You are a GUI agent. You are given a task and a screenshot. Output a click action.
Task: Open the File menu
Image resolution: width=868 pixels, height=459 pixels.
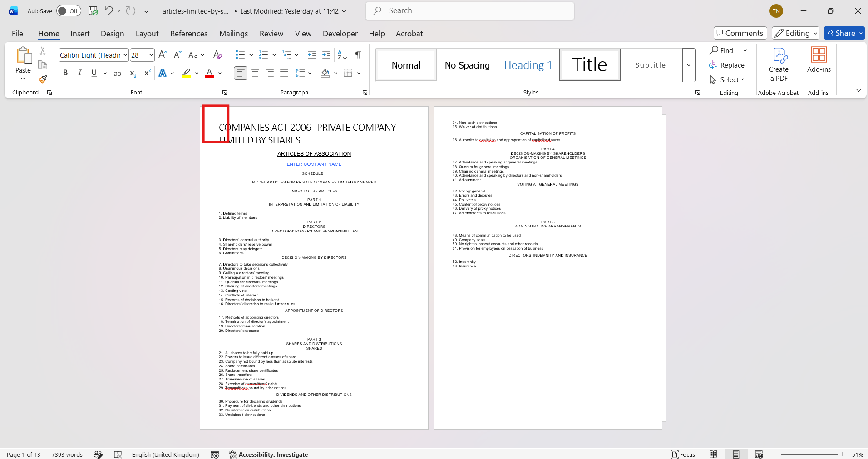[x=17, y=34]
